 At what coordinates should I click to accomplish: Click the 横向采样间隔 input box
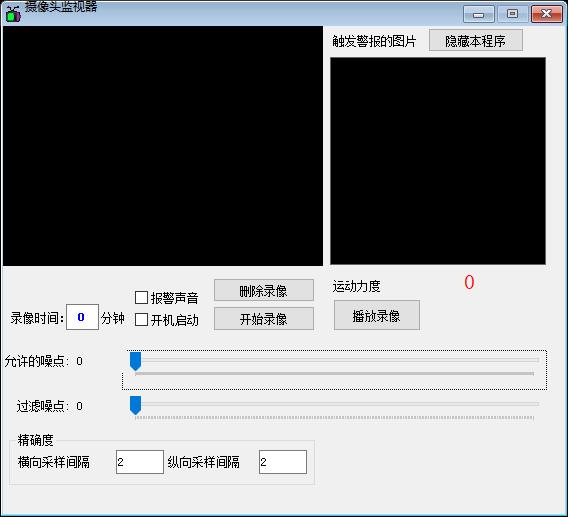click(140, 462)
